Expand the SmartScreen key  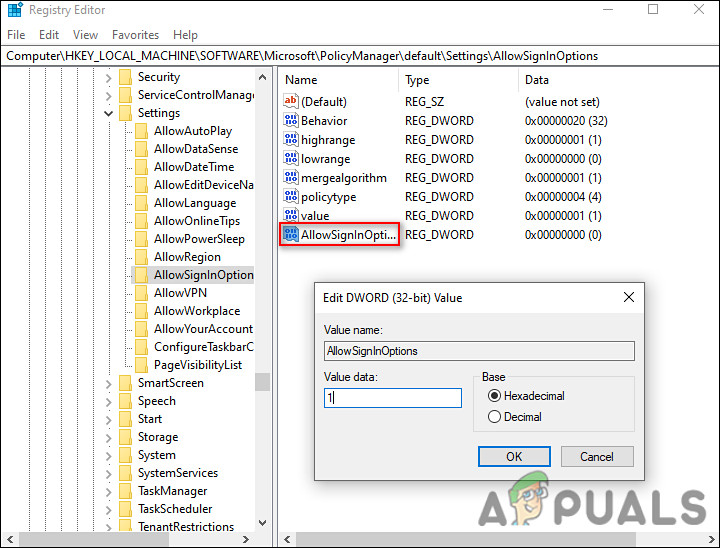tap(108, 384)
